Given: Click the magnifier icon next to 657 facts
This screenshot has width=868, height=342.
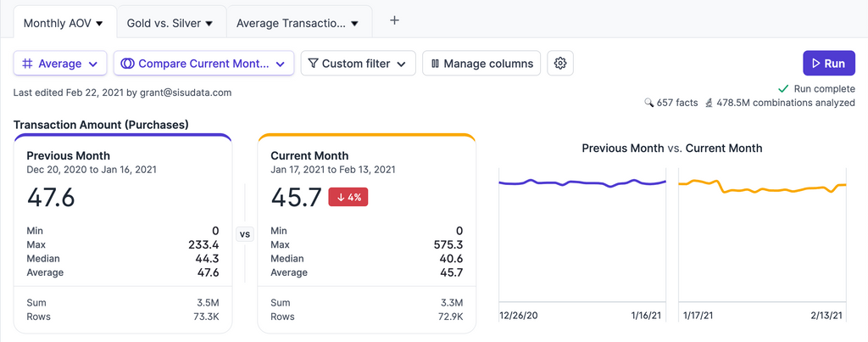Looking at the screenshot, I should coord(649,103).
